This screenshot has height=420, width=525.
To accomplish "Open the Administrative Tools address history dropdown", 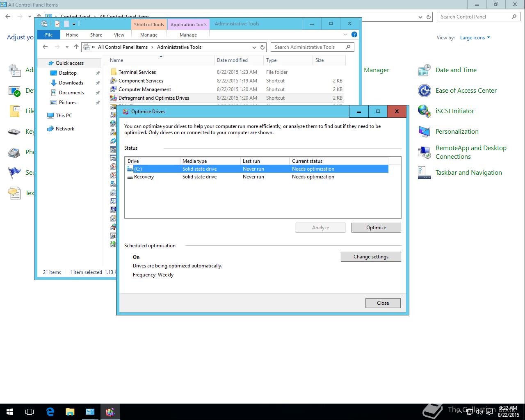I will (x=254, y=47).
